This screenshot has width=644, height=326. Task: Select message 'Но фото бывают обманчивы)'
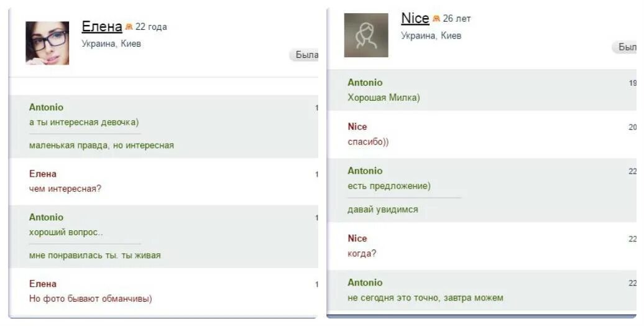(x=90, y=299)
